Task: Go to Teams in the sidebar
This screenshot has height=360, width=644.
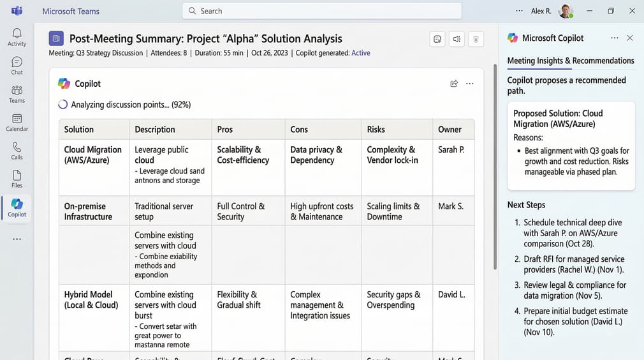Action: (17, 94)
